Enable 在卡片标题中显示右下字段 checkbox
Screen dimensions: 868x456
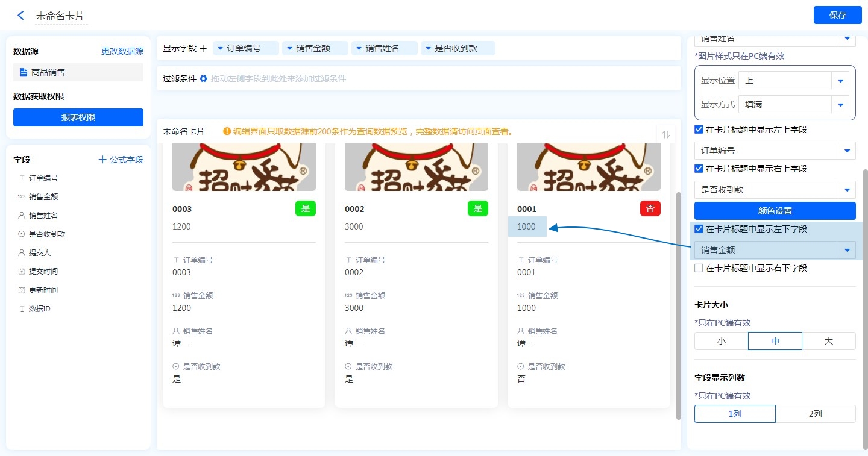tap(699, 268)
